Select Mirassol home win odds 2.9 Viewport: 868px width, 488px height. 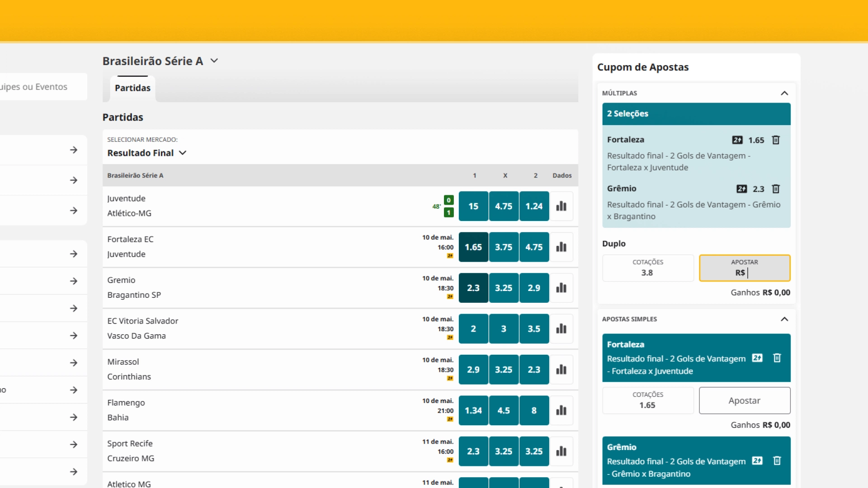coord(473,370)
